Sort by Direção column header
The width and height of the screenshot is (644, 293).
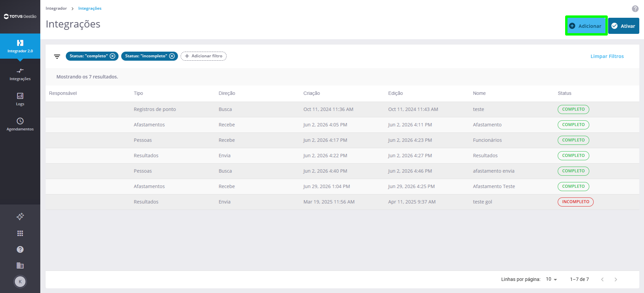[227, 93]
